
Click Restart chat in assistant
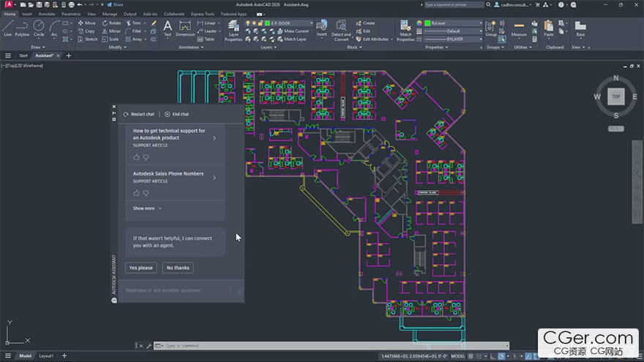(139, 114)
